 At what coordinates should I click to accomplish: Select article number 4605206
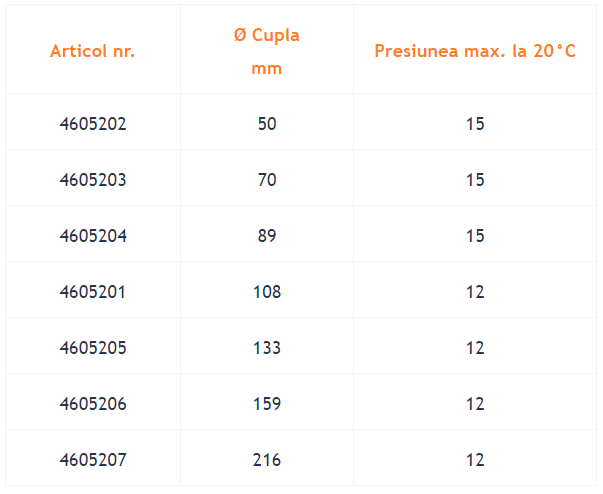point(93,404)
